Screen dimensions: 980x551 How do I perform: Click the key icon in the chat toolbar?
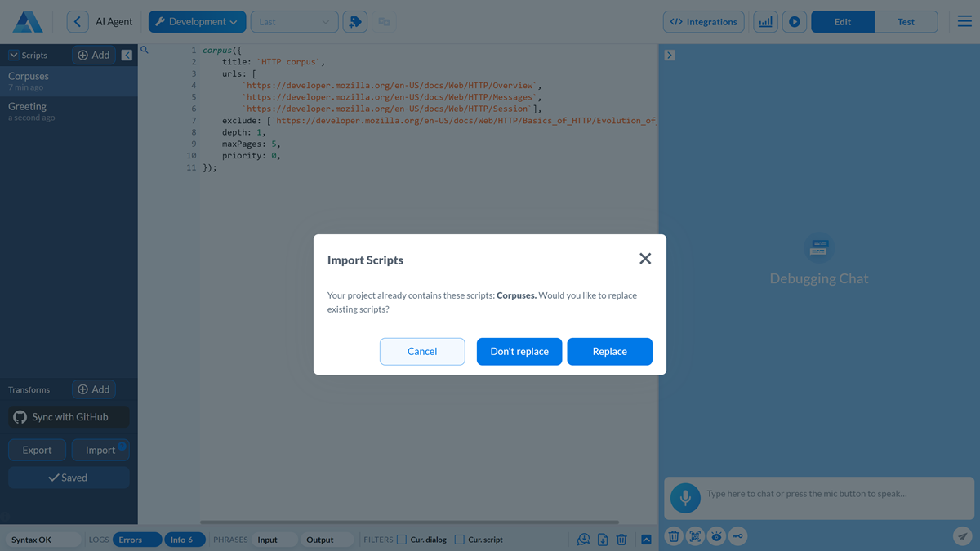[x=737, y=536]
